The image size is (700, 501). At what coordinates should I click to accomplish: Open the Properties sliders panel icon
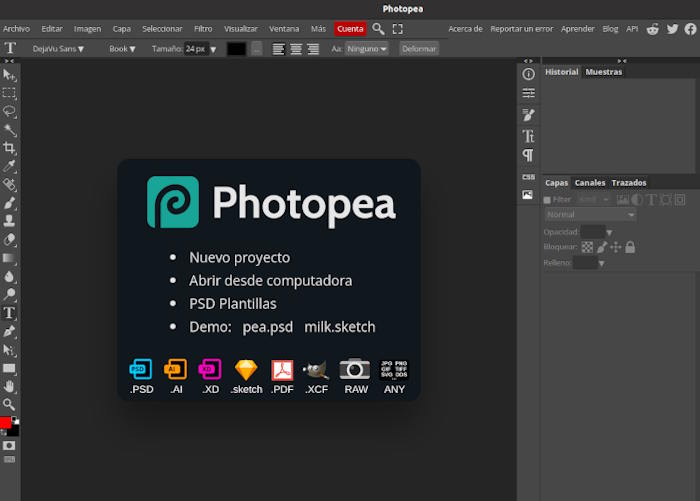(x=529, y=93)
